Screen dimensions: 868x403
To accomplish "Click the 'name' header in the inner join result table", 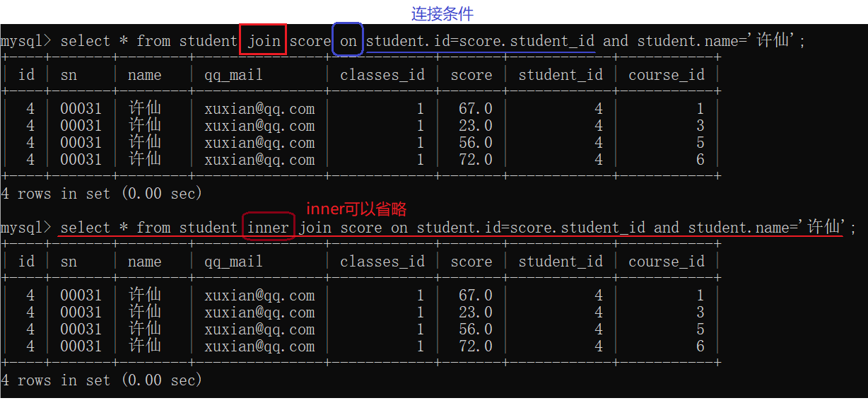I will coord(145,262).
